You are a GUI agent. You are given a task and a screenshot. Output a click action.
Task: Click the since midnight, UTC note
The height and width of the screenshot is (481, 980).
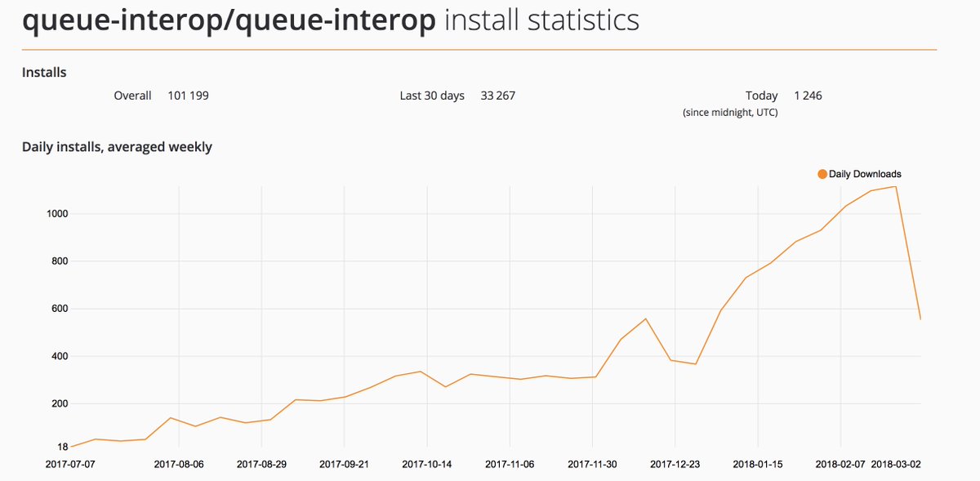click(730, 113)
